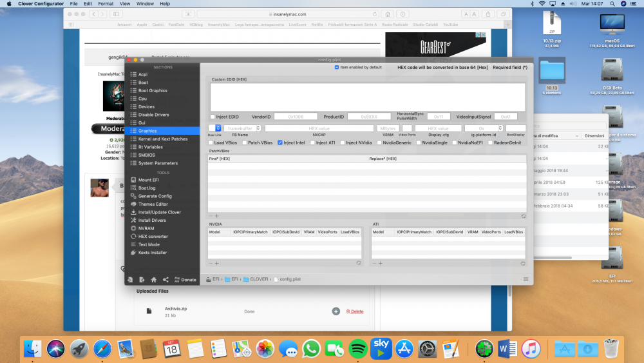The image size is (644, 363).
Task: Click the share icon in sidebar footer
Action: click(x=166, y=280)
